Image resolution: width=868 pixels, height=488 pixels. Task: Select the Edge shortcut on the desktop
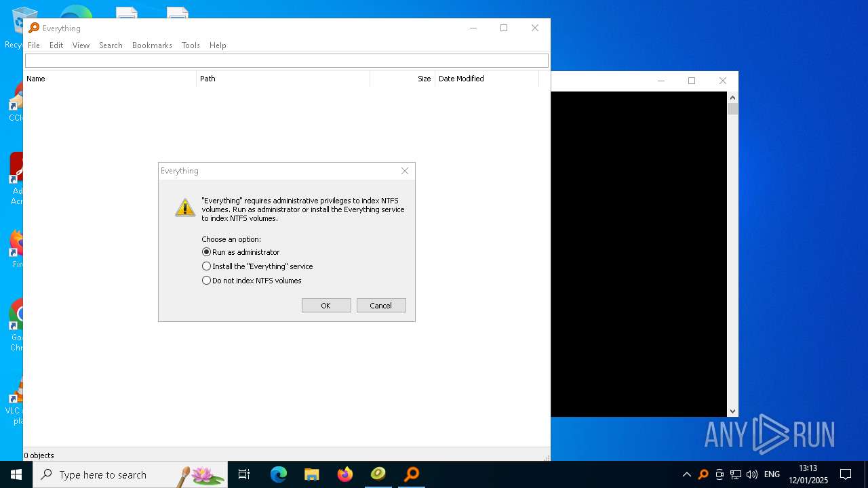click(76, 12)
